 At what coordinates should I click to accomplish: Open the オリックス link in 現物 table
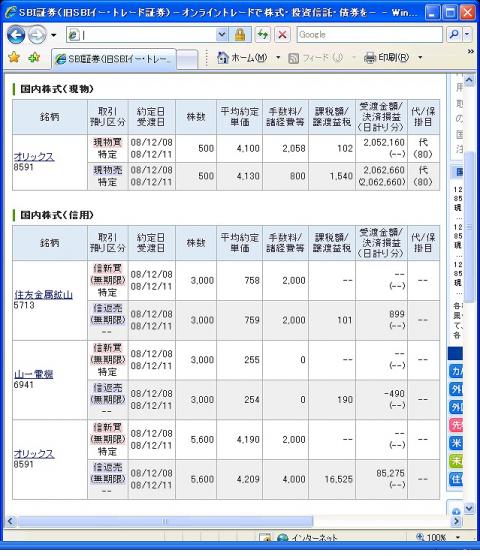[34, 156]
